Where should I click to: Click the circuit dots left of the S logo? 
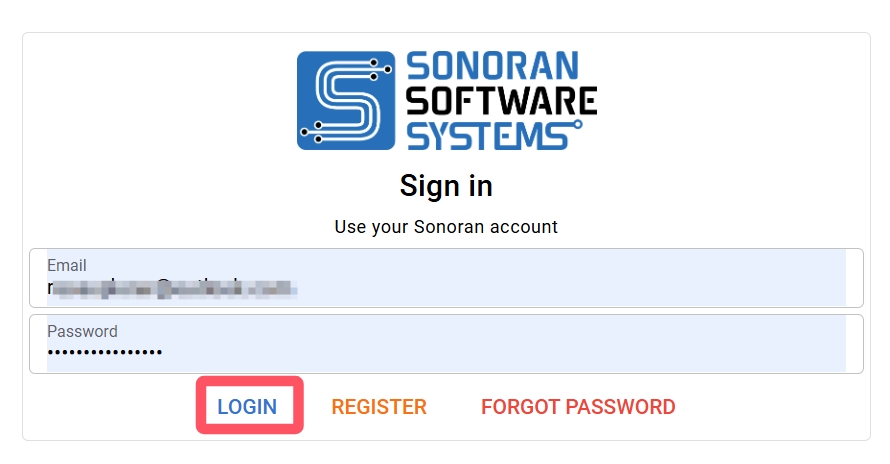click(310, 129)
